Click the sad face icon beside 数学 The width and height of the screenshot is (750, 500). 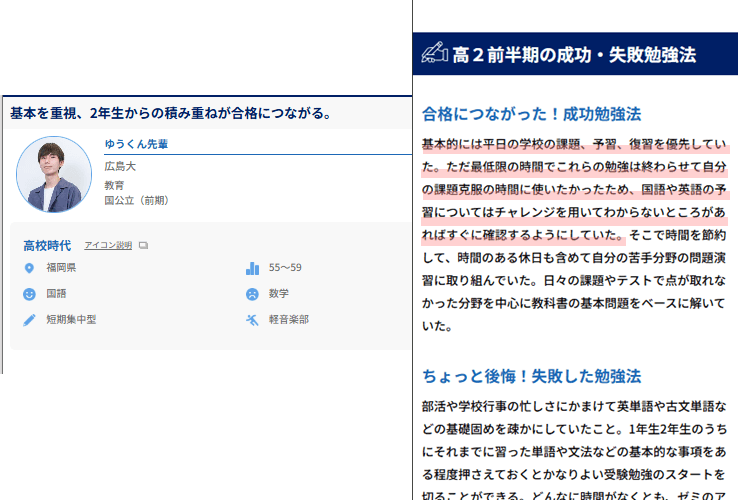[252, 294]
